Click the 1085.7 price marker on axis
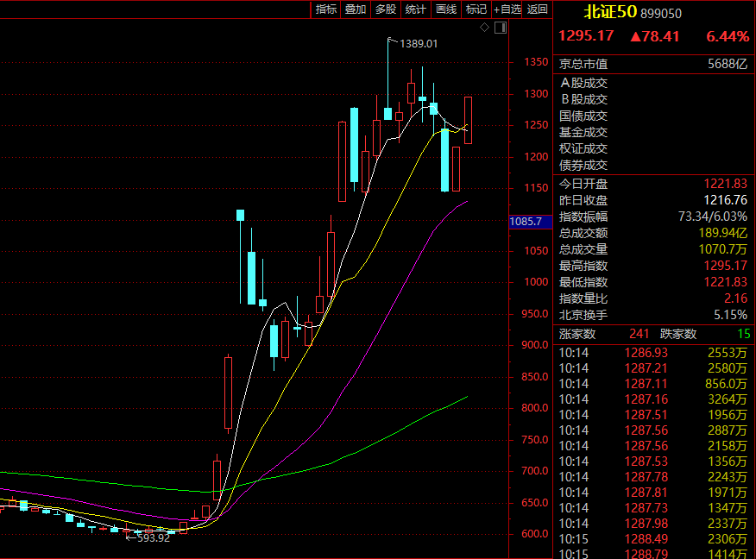The width and height of the screenshot is (756, 559). pos(526,222)
